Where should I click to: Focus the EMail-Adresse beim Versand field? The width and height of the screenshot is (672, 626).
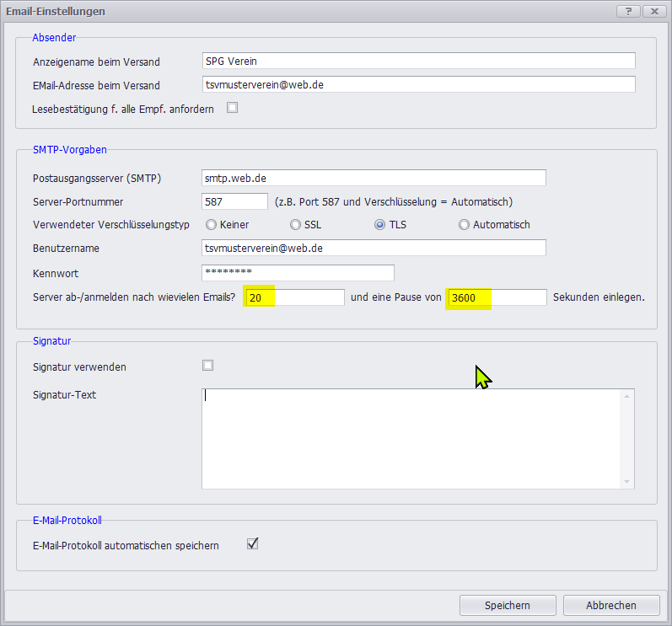coord(418,85)
